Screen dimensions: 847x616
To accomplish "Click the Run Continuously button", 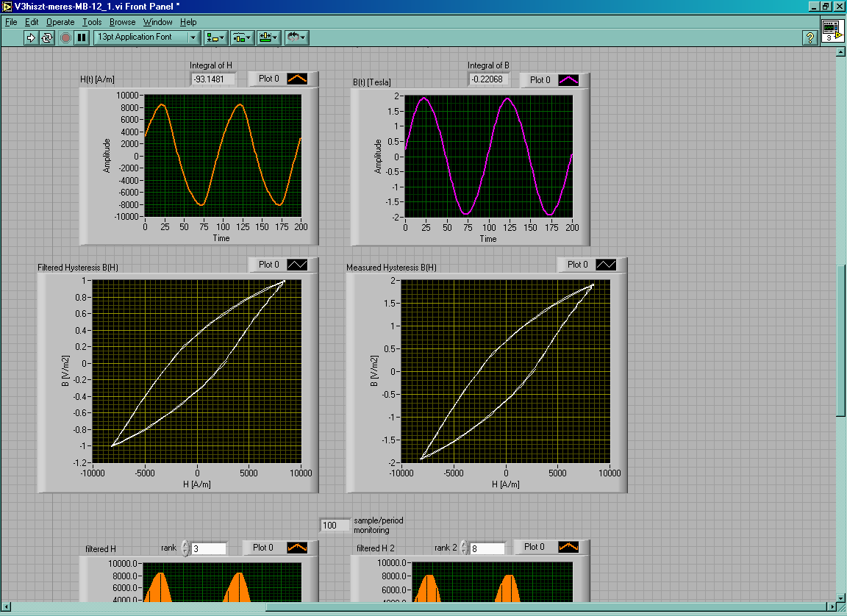I will [x=47, y=37].
